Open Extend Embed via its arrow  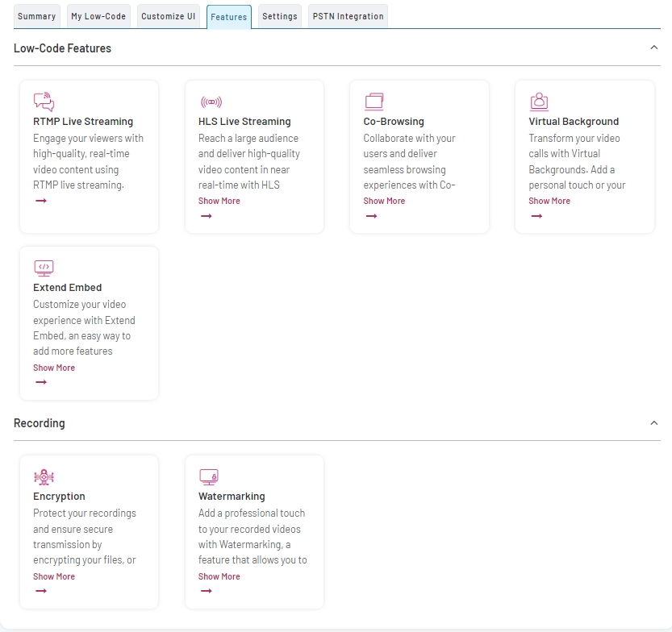click(41, 382)
